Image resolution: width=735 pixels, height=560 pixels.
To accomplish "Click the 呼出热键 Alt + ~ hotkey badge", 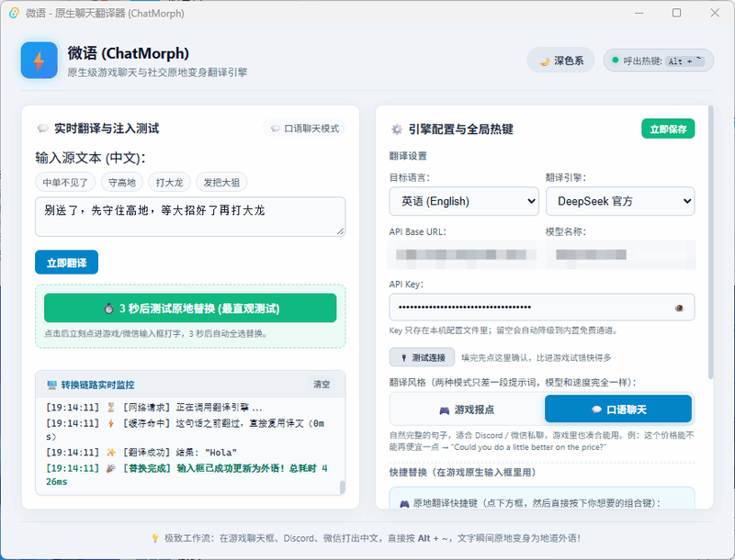I will coord(659,61).
